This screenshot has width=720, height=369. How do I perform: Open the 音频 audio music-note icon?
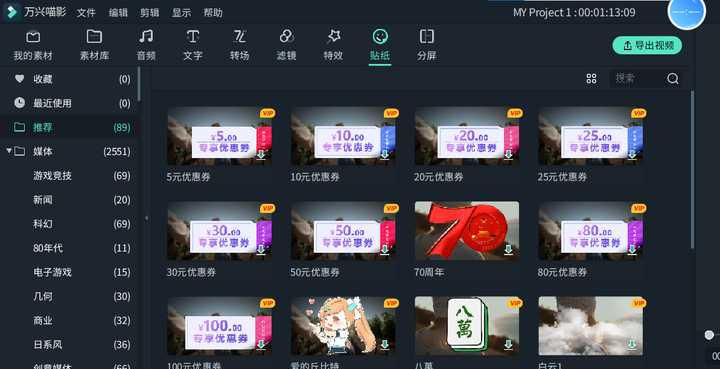pos(146,36)
